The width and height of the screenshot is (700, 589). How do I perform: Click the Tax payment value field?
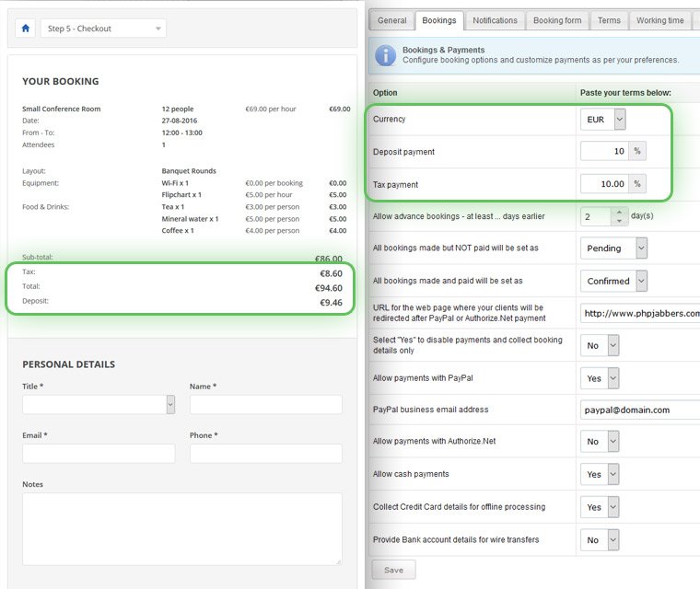point(604,184)
